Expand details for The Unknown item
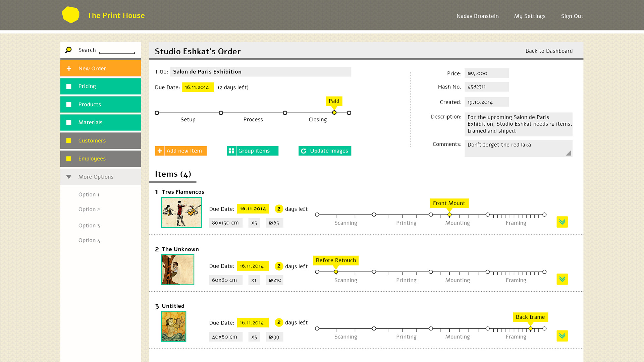 click(562, 279)
